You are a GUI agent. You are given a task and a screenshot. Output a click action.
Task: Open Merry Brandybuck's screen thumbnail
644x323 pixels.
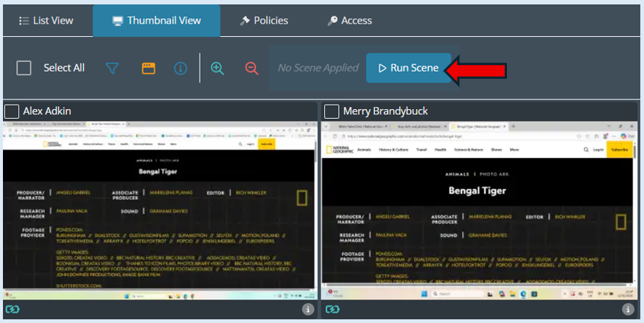coord(479,210)
